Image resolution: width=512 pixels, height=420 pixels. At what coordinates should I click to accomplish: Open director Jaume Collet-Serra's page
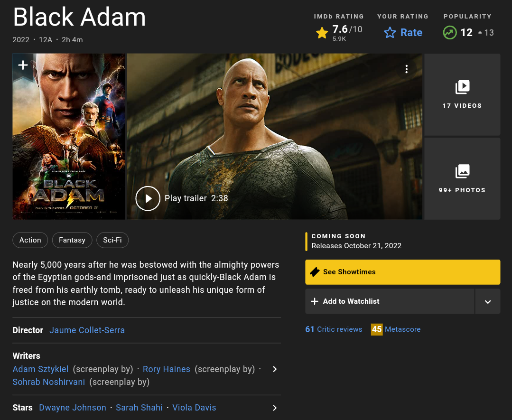[x=87, y=330]
